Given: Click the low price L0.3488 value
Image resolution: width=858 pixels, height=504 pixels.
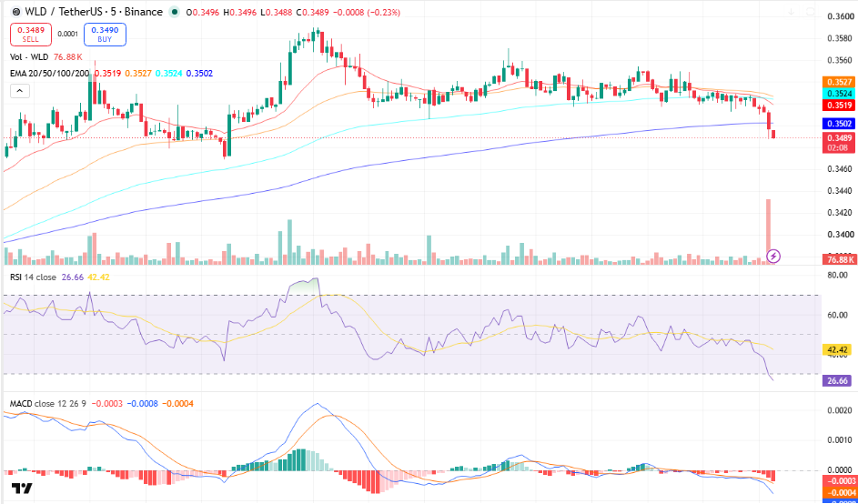Looking at the screenshot, I should tap(277, 12).
